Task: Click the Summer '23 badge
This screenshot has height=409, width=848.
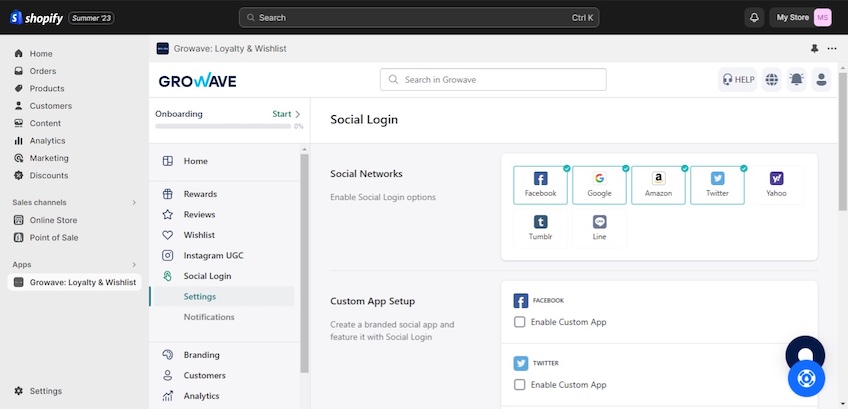Action: [91, 18]
